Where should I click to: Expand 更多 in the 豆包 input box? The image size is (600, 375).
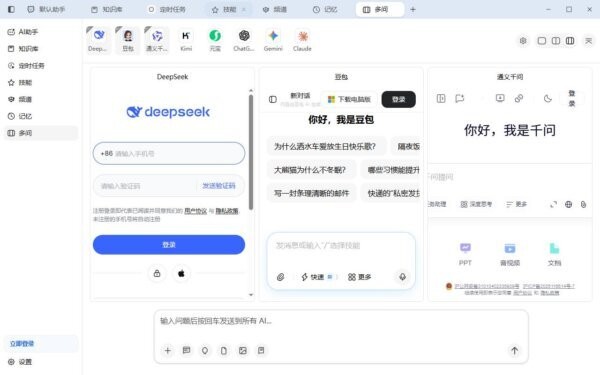pos(359,277)
